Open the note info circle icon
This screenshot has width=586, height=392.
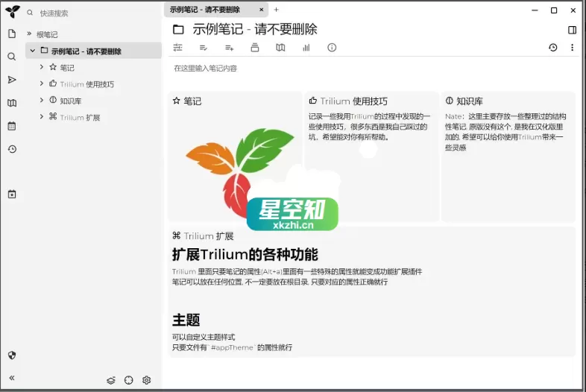coord(332,48)
